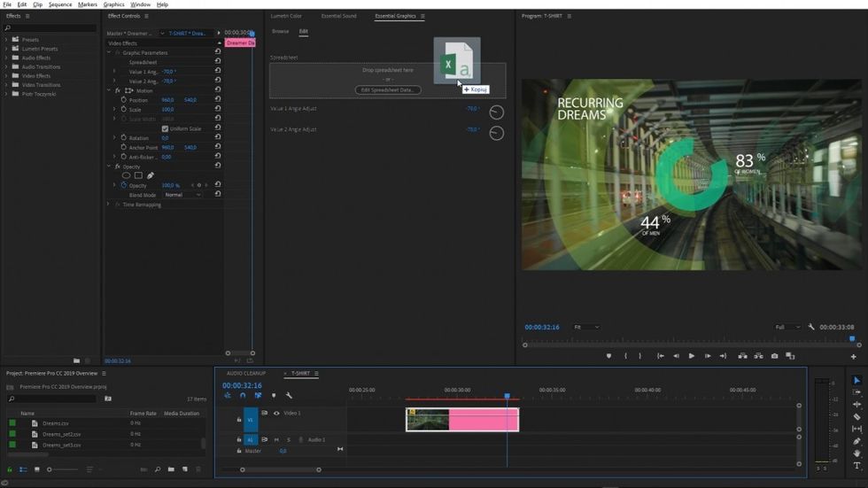Toggle lock on Video 1 track
Image resolution: width=868 pixels, height=488 pixels.
[239, 420]
